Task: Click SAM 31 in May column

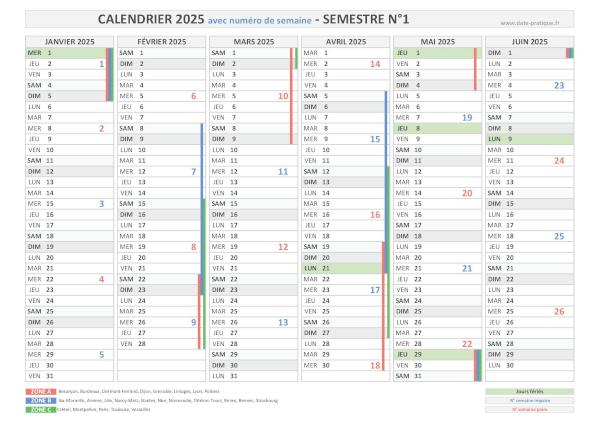Action: [434, 376]
